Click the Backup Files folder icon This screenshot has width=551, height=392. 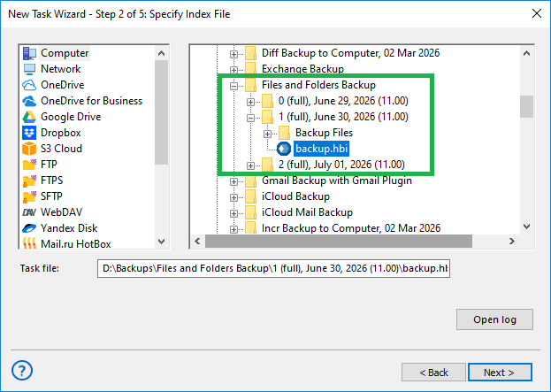284,133
